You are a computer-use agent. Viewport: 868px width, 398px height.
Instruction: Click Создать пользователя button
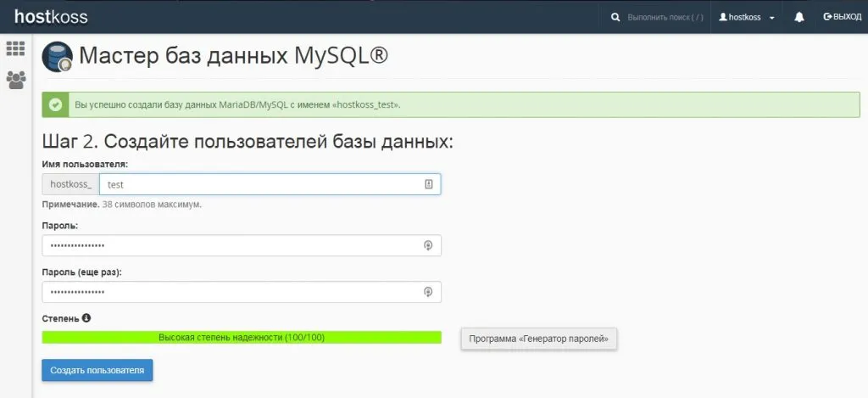coord(97,370)
